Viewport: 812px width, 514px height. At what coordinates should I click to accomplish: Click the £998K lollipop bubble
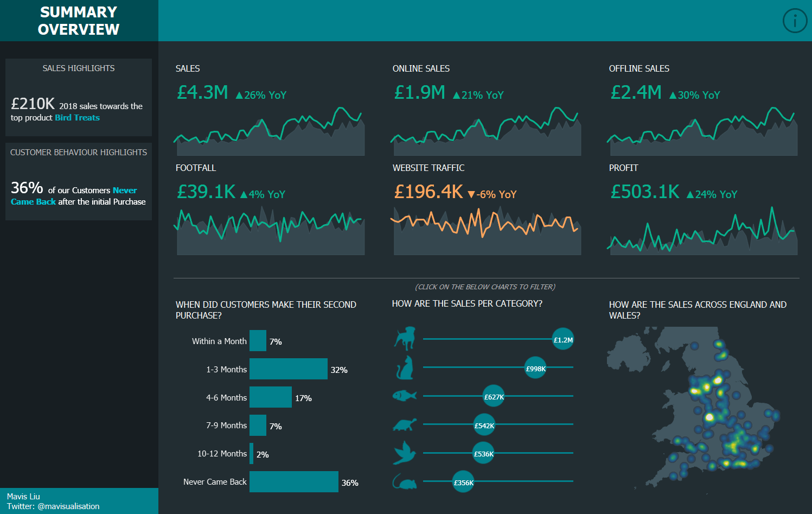pyautogui.click(x=535, y=368)
